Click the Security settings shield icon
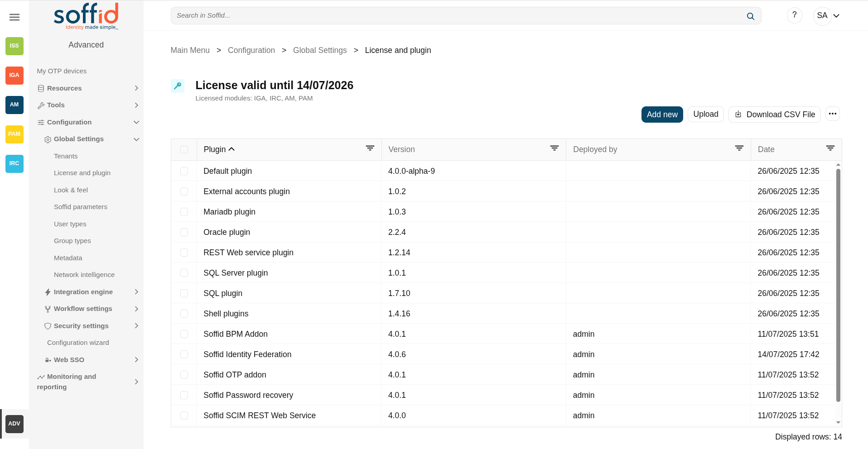The height and width of the screenshot is (449, 868). pyautogui.click(x=48, y=326)
